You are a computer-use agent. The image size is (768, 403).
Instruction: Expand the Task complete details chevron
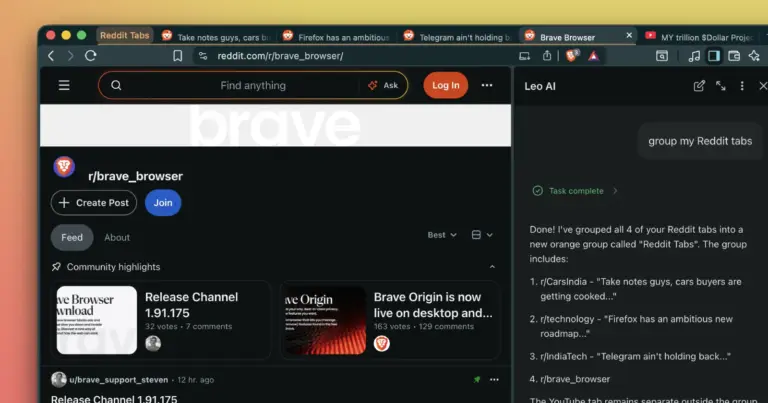click(x=615, y=191)
